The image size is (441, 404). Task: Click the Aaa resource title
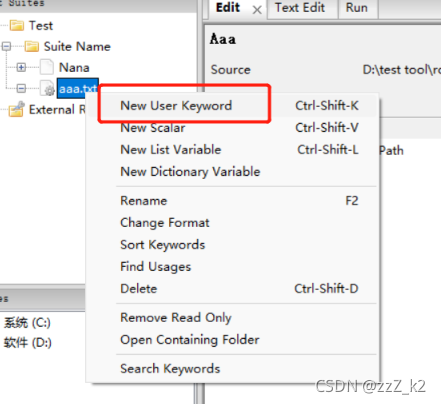[223, 39]
